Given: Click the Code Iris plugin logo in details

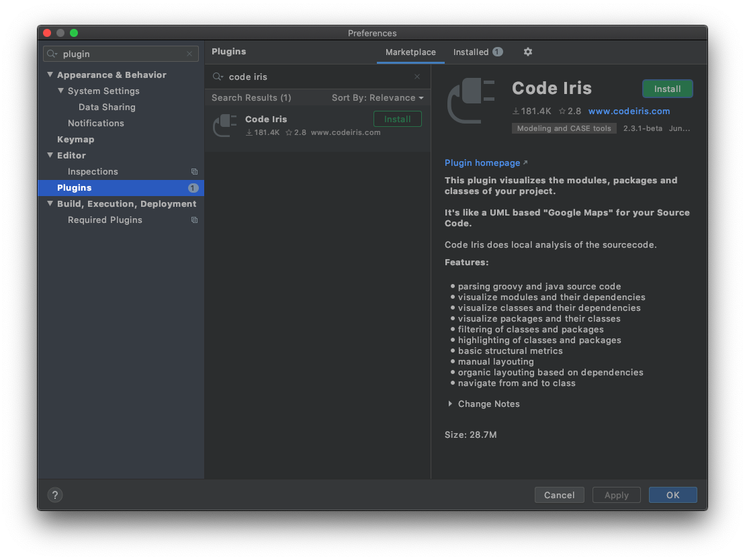Looking at the screenshot, I should pos(471,101).
